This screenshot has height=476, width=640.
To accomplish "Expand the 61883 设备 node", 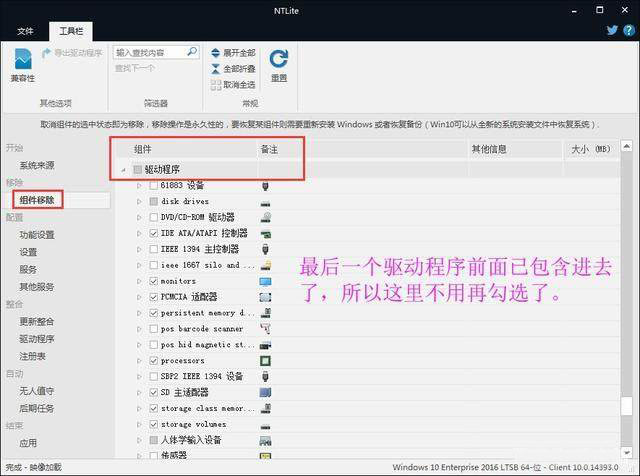I will 139,186.
